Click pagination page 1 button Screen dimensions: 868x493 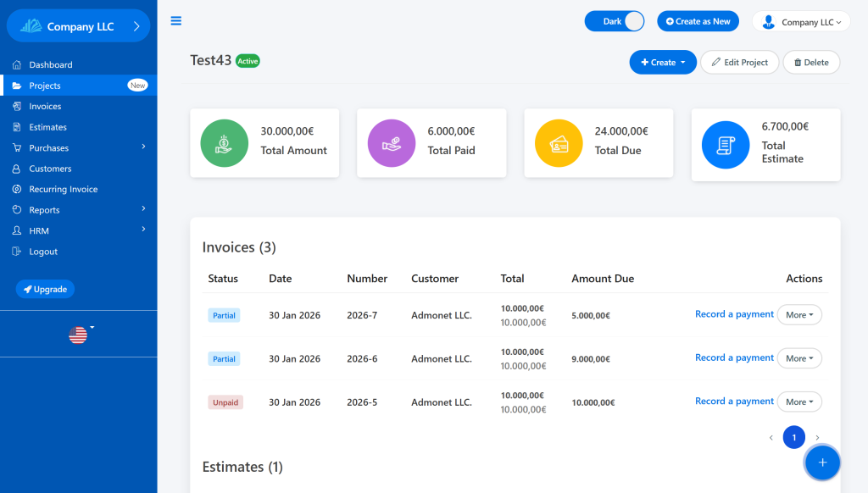(793, 437)
